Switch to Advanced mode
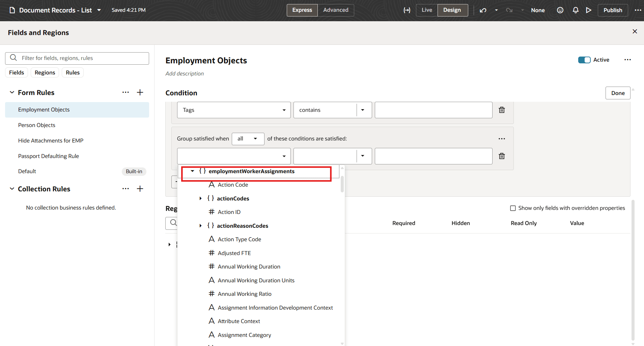This screenshot has width=644, height=346. point(336,10)
